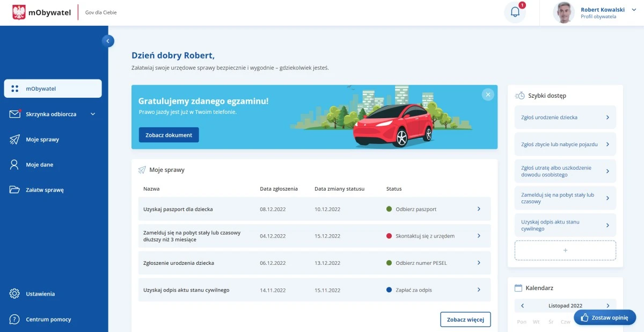Close the driving license congratulation banner
The image size is (644, 332).
pyautogui.click(x=487, y=95)
